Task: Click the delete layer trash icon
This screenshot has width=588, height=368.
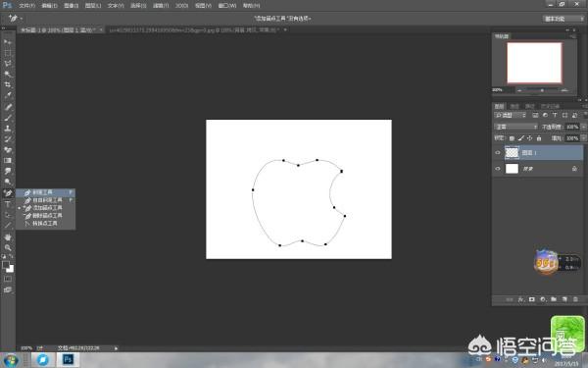Action: click(575, 299)
